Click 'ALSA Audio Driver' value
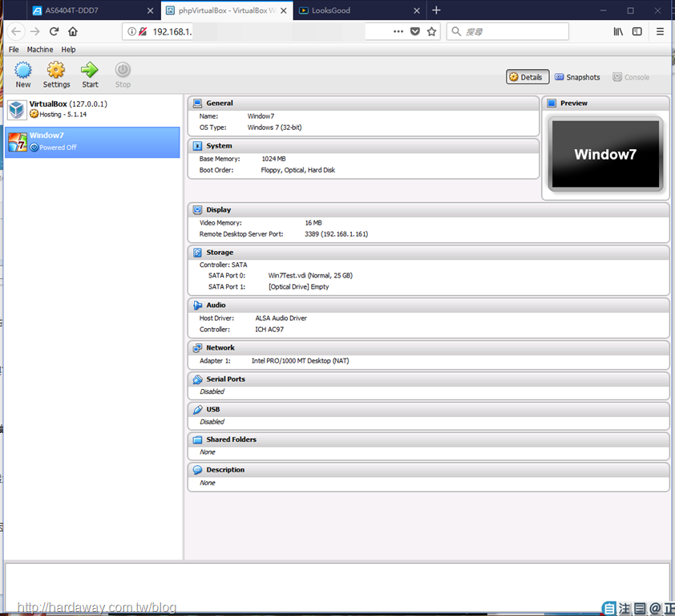The height and width of the screenshot is (616, 675). [281, 318]
